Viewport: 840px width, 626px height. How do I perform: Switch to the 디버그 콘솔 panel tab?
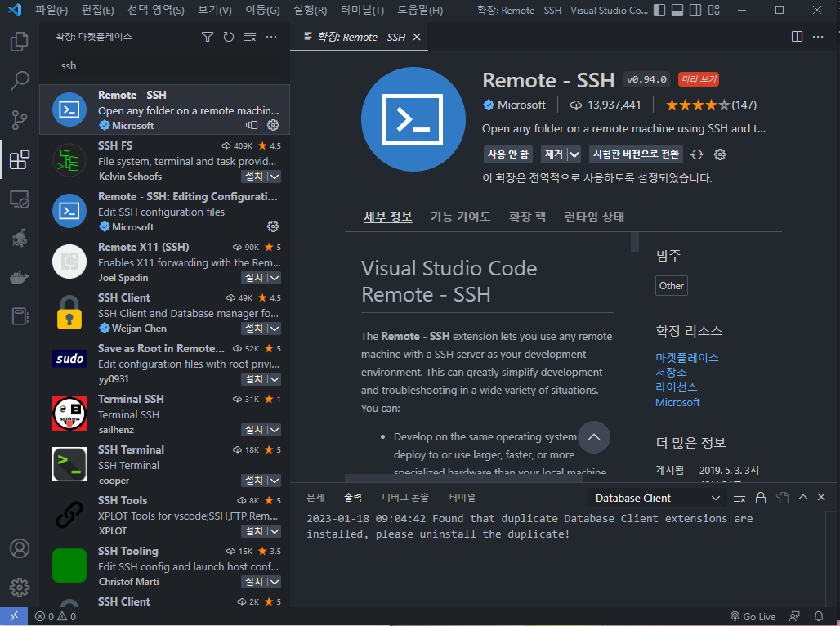click(405, 498)
